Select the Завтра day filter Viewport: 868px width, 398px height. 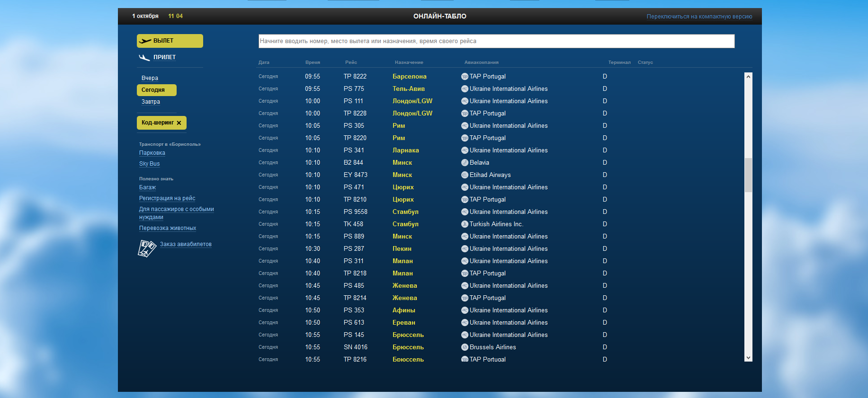pos(151,102)
